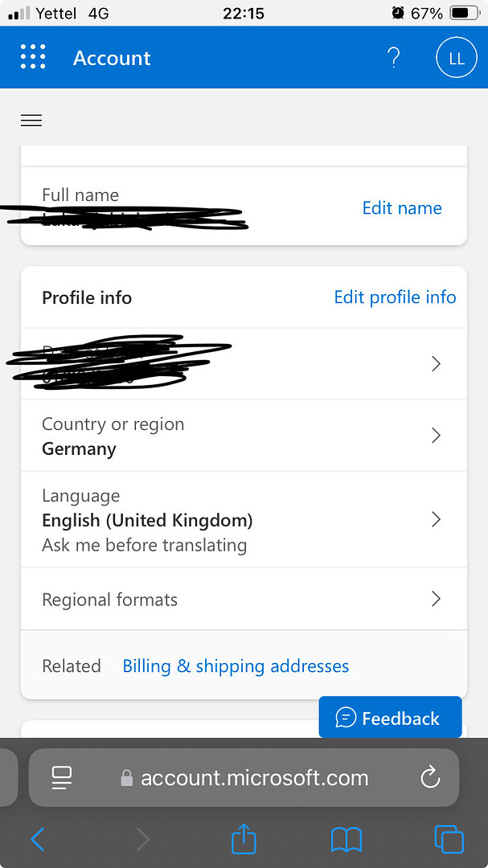488x868 pixels.
Task: Open the Microsoft app launcher grid
Action: coord(32,58)
